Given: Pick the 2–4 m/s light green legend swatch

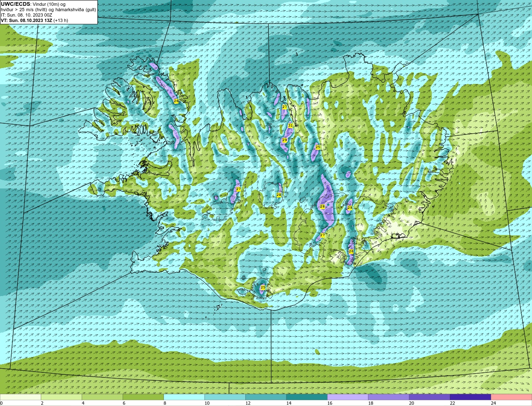Looking at the screenshot, I should [62, 397].
